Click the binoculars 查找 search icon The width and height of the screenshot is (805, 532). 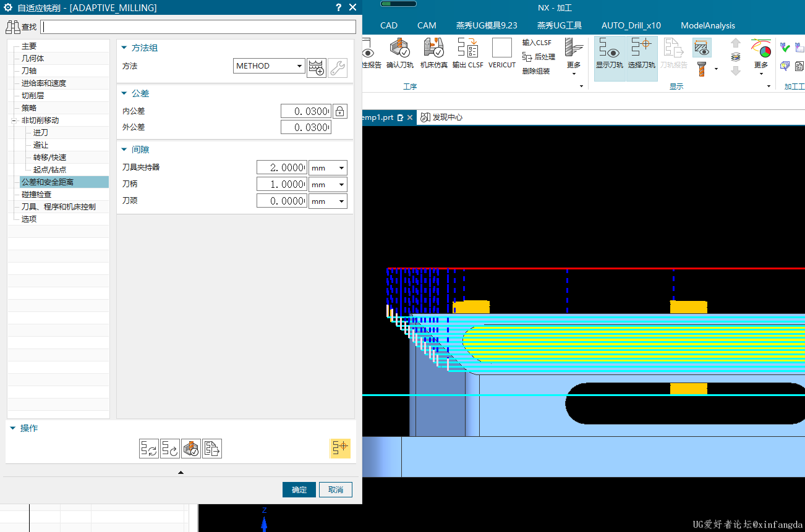pyautogui.click(x=13, y=27)
